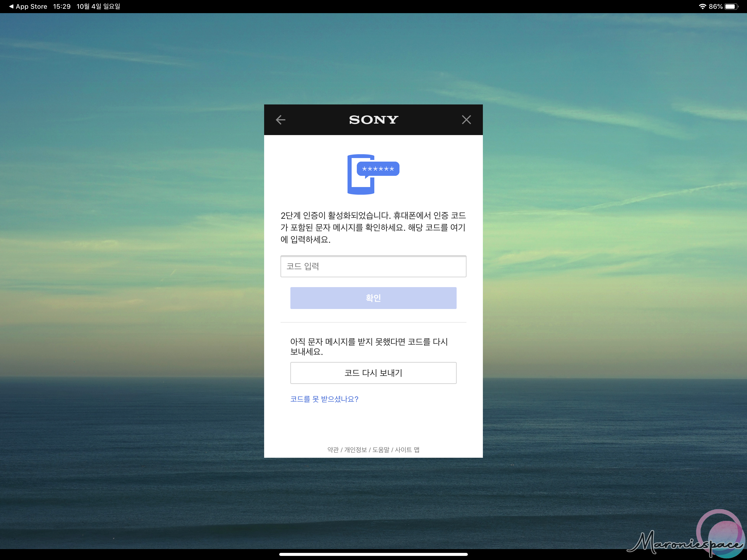Image resolution: width=747 pixels, height=560 pixels.
Task: Open the 코드를 못 받으셨나요? link
Action: (x=324, y=399)
